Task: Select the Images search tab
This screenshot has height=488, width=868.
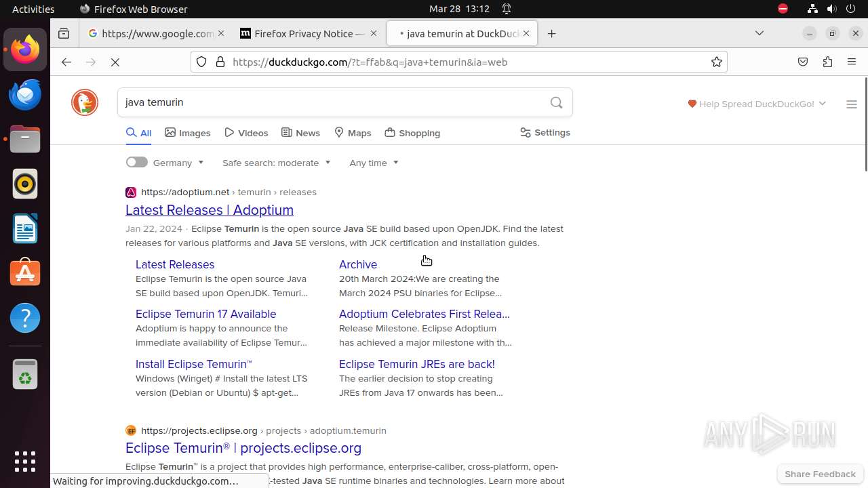Action: 188,133
